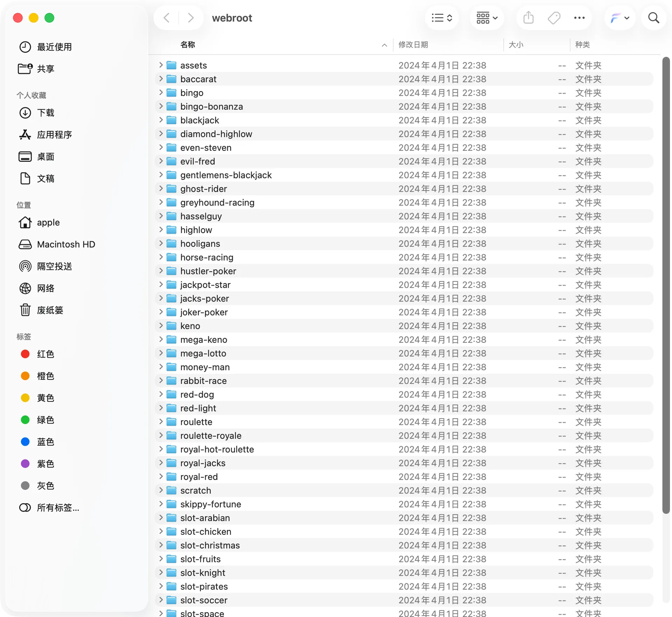Open the colorful app dropdown in toolbar
The image size is (672, 617).
point(620,18)
